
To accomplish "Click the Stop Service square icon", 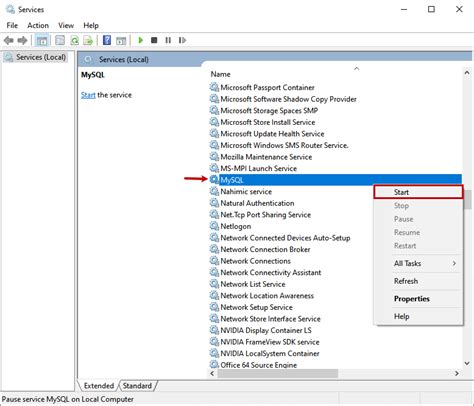I will (154, 40).
